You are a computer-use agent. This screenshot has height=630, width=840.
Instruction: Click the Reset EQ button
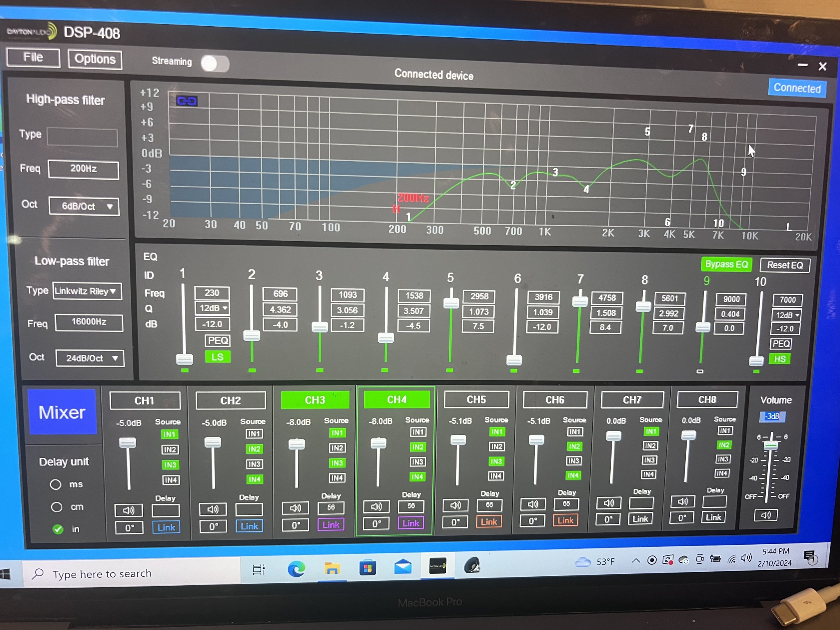(785, 265)
